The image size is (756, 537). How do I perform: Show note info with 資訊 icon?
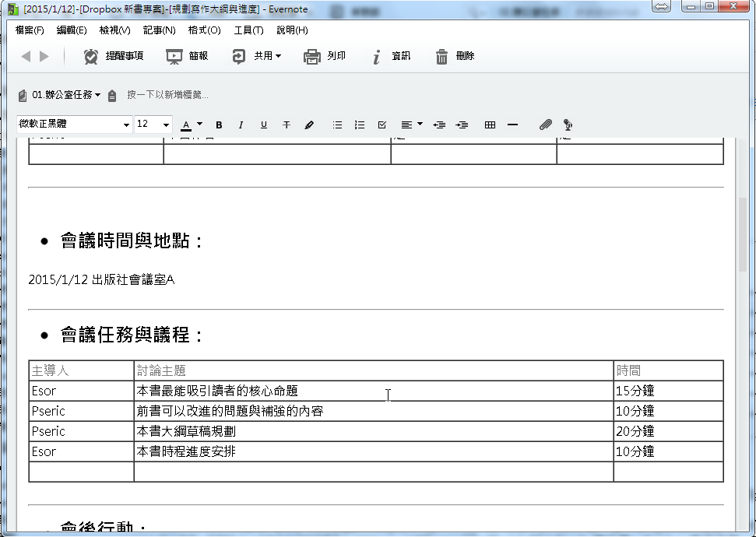(x=377, y=56)
